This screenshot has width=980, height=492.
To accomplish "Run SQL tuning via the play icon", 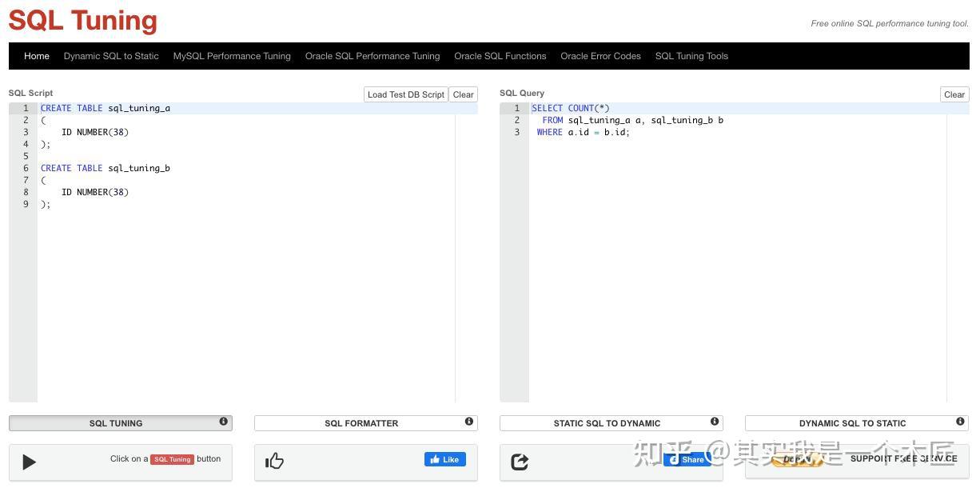I will [x=30, y=462].
